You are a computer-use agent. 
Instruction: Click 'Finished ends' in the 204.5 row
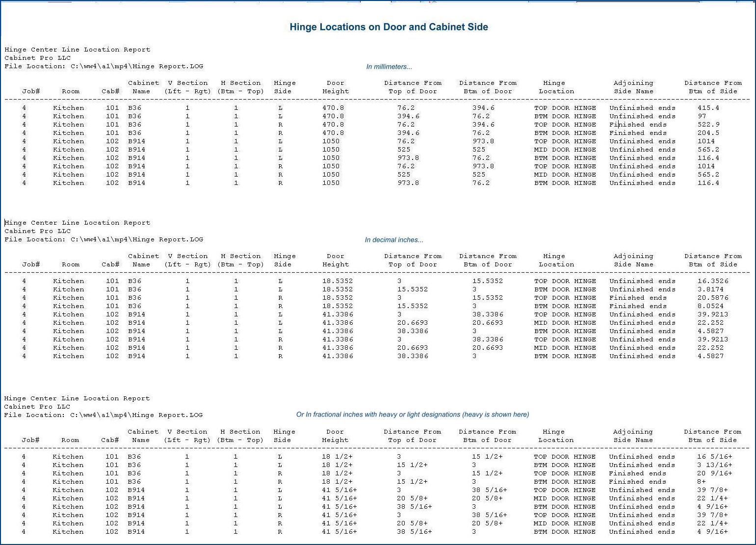638,133
